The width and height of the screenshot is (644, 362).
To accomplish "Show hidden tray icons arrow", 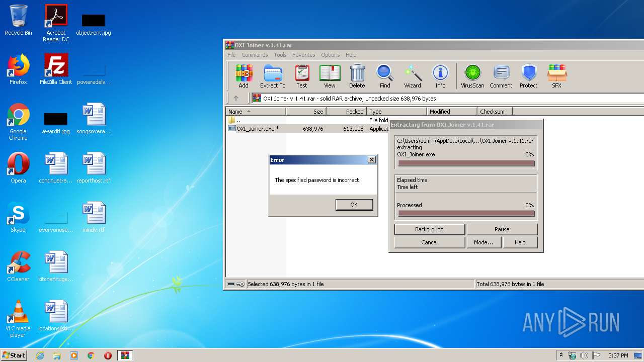I will [561, 355].
